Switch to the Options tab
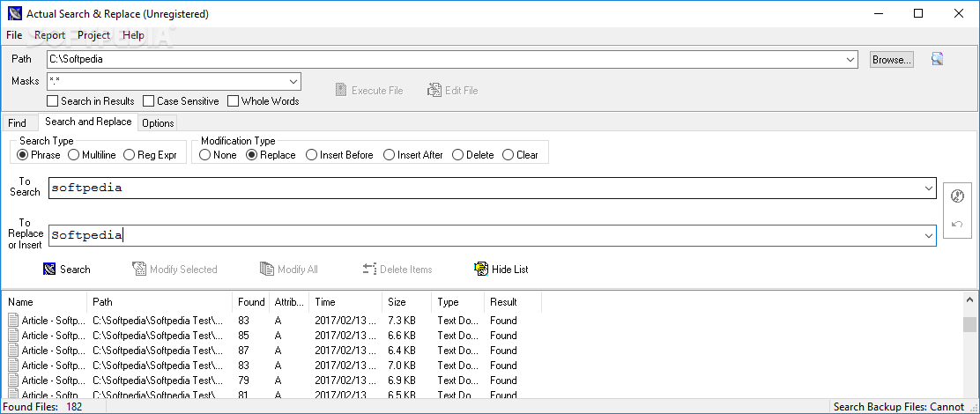980x414 pixels. coord(158,123)
